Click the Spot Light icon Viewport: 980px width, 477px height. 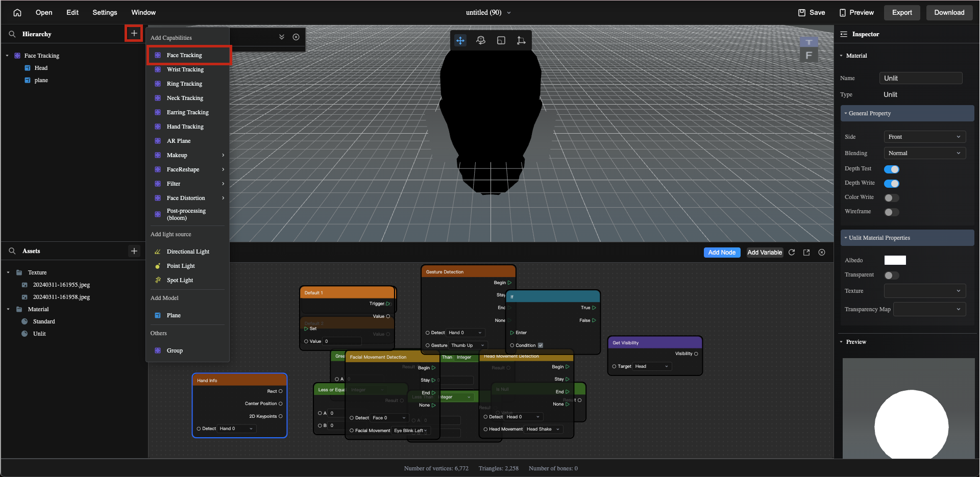[x=158, y=280]
